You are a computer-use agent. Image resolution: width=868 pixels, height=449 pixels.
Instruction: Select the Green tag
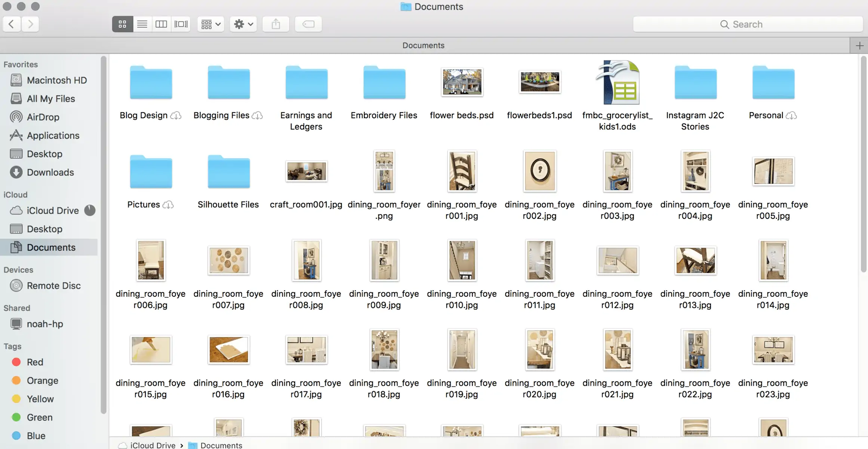pos(49,417)
